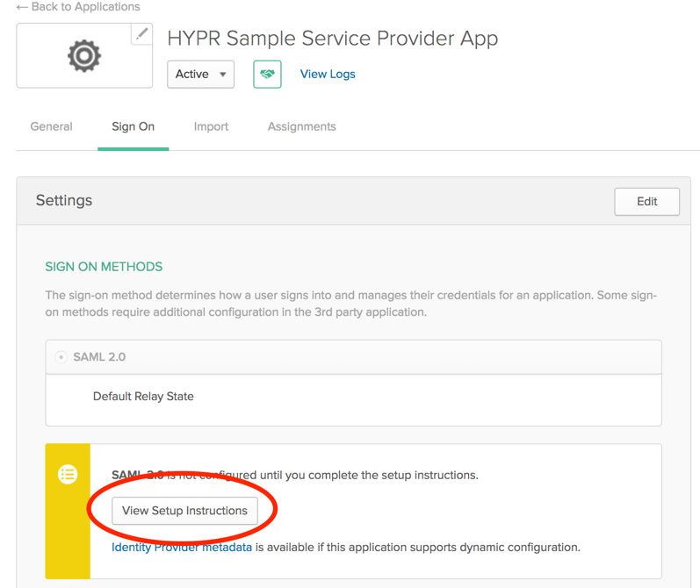Viewport: 700px width, 588px height.
Task: Click HYPR Sample Service Provider App title
Action: (x=333, y=39)
